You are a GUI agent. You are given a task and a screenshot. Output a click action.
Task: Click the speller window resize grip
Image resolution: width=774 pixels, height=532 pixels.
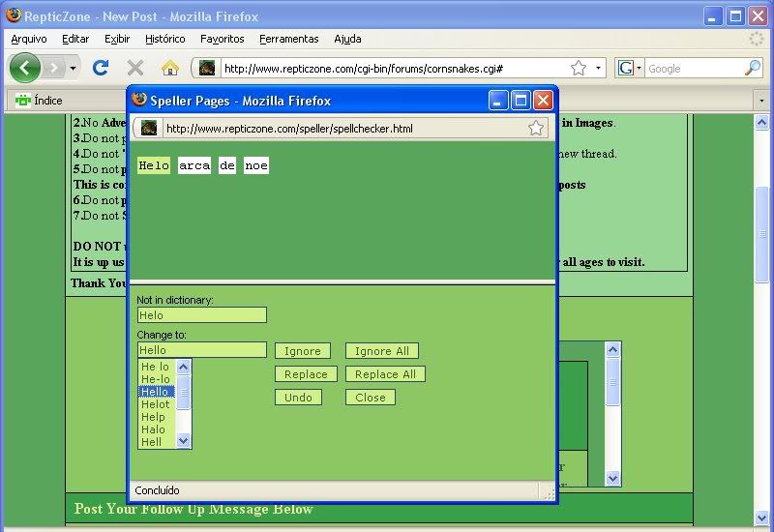(549, 494)
